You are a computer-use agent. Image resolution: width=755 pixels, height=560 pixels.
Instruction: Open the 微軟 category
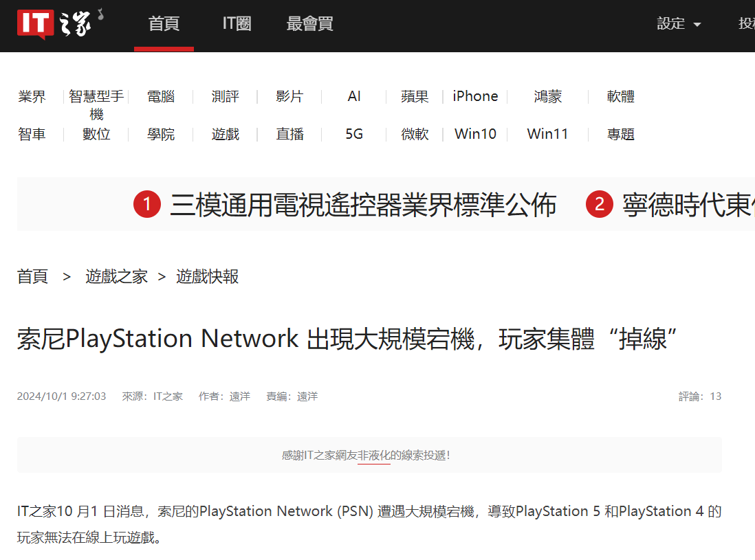click(x=415, y=134)
